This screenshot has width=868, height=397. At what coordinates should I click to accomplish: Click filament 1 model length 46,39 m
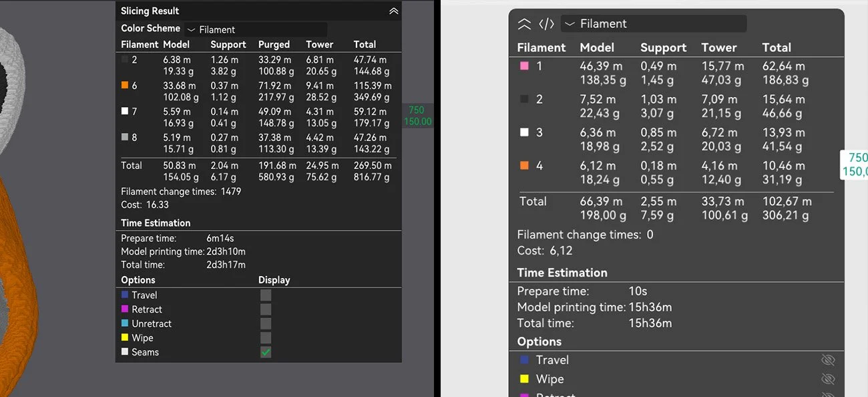point(602,66)
